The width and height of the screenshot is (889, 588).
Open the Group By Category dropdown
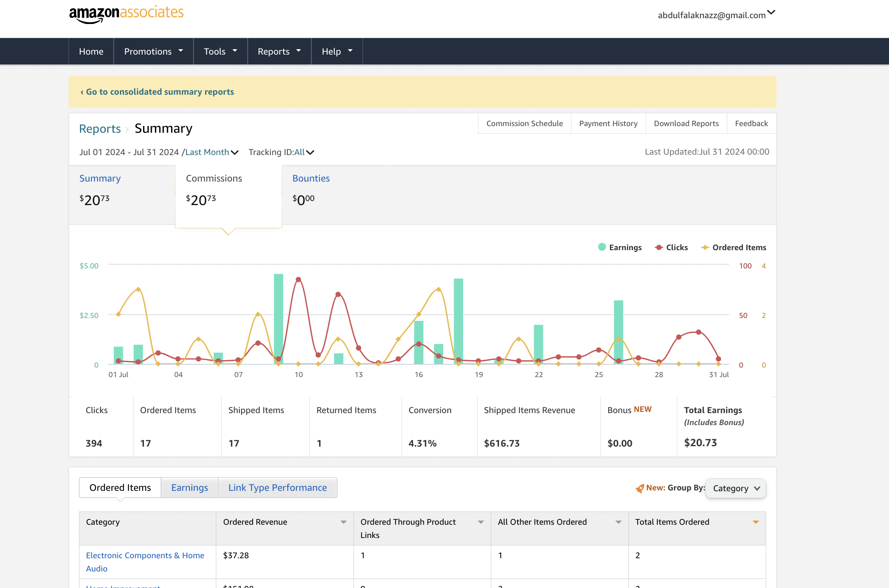(736, 488)
